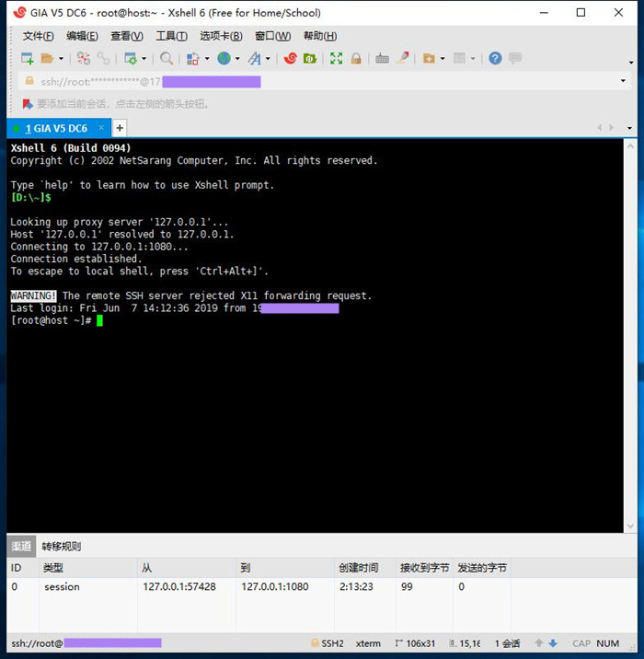644x659 pixels.
Task: Switch to the 渠道 tab
Action: coord(21,546)
